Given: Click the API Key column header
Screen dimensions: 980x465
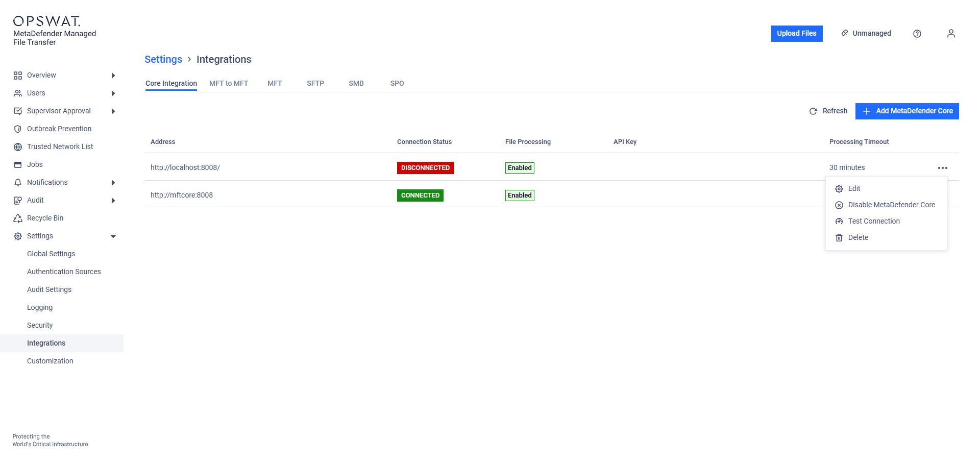Looking at the screenshot, I should click(x=625, y=142).
